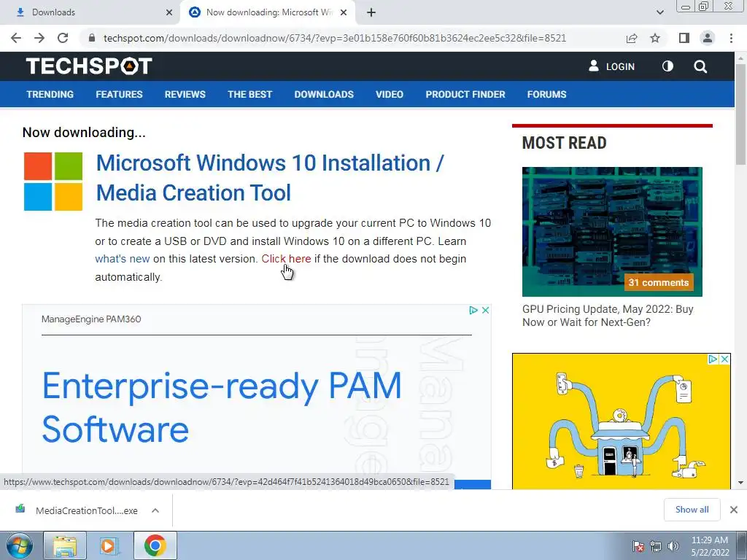Open TRENDING menu item
This screenshot has height=560, width=747.
(x=50, y=94)
